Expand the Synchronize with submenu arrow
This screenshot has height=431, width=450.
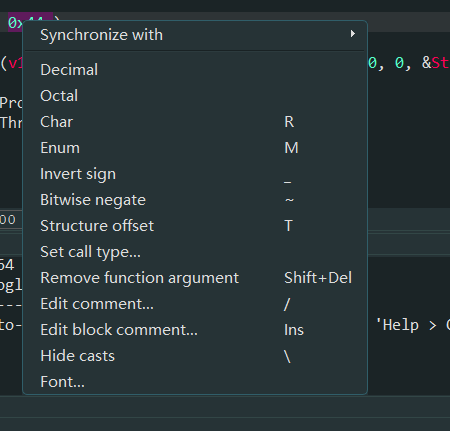click(352, 34)
